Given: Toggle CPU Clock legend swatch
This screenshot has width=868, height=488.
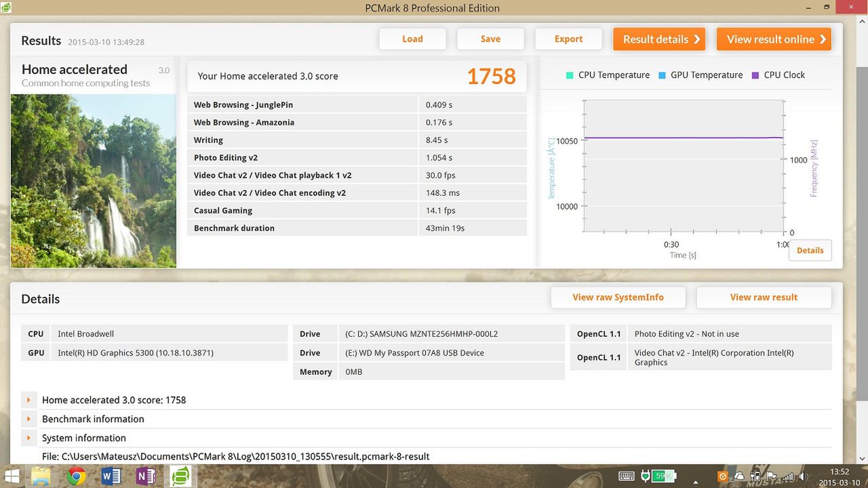Looking at the screenshot, I should click(x=755, y=75).
